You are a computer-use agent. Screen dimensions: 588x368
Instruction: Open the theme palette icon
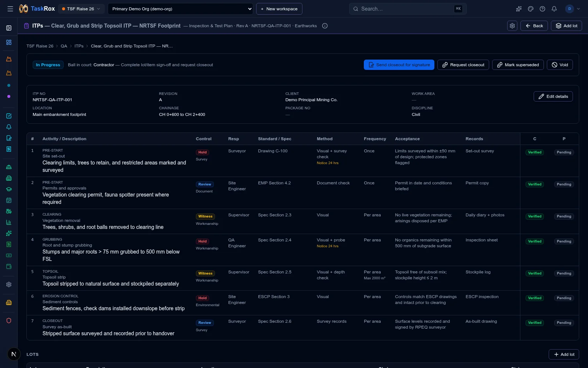click(531, 9)
